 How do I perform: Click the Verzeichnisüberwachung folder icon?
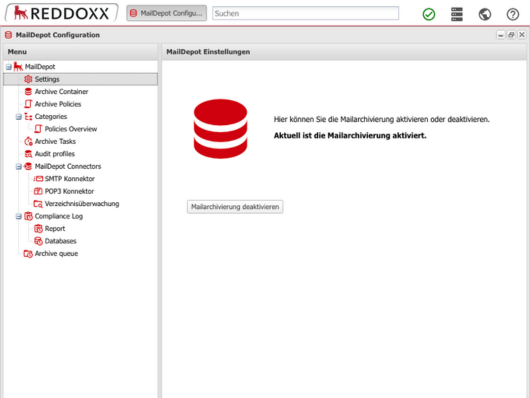pyautogui.click(x=38, y=204)
